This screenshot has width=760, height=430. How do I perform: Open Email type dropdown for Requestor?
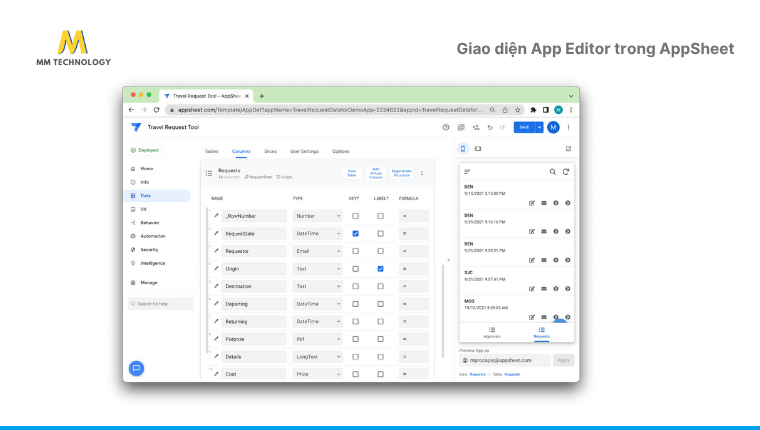point(317,251)
